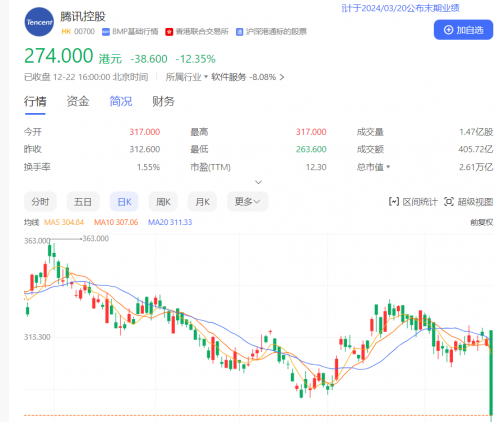500x422 pixels.
Task: Click the 前复权 adjustment option
Action: (x=481, y=222)
